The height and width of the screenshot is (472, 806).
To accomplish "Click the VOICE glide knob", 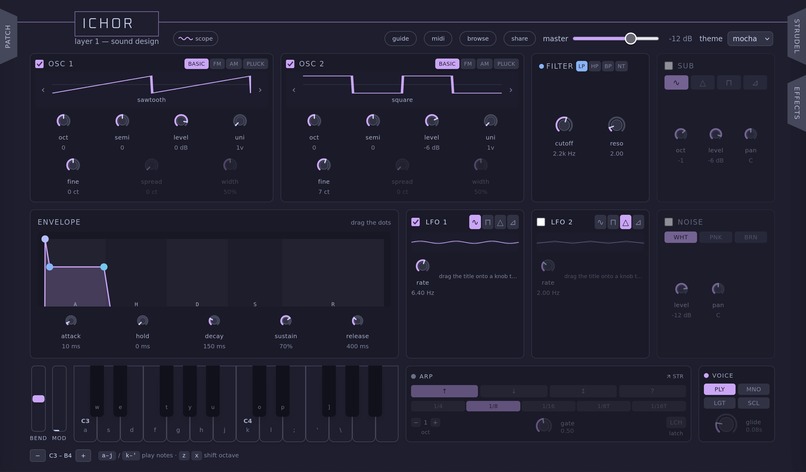I will point(725,425).
